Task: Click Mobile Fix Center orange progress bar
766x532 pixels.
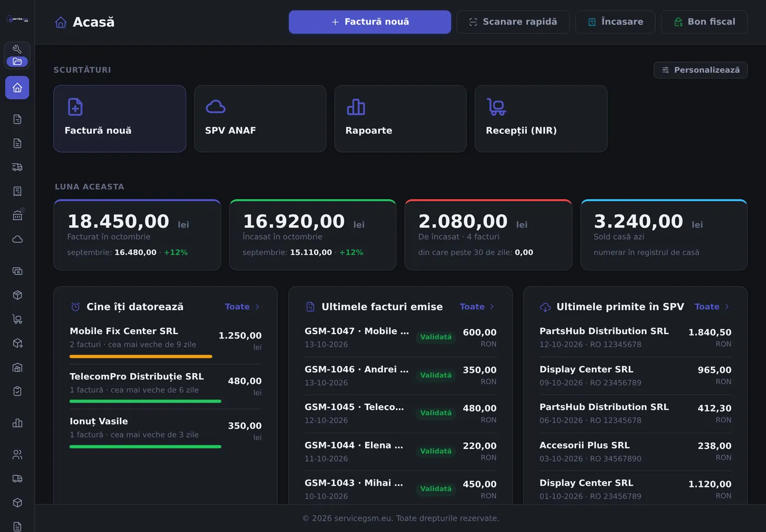Action: pos(141,356)
